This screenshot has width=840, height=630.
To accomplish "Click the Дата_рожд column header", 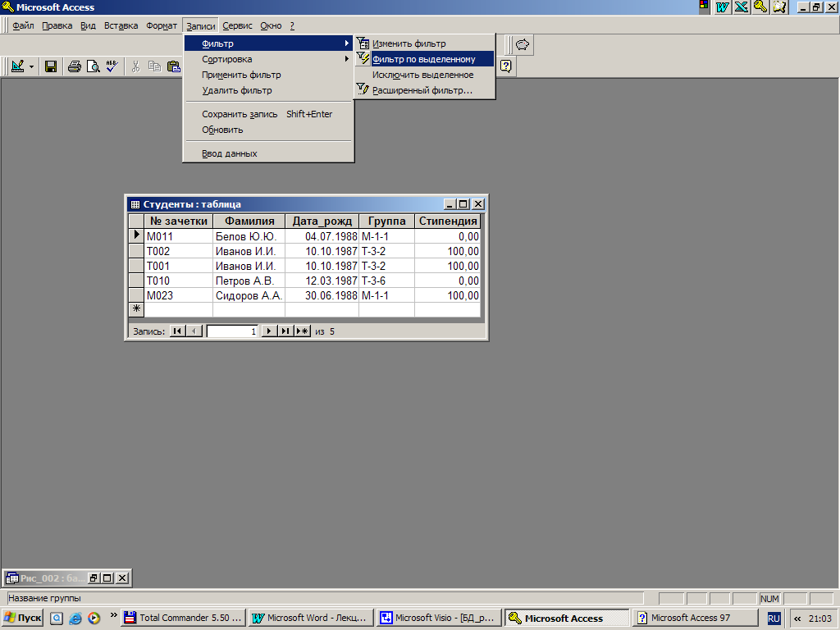I will 322,221.
